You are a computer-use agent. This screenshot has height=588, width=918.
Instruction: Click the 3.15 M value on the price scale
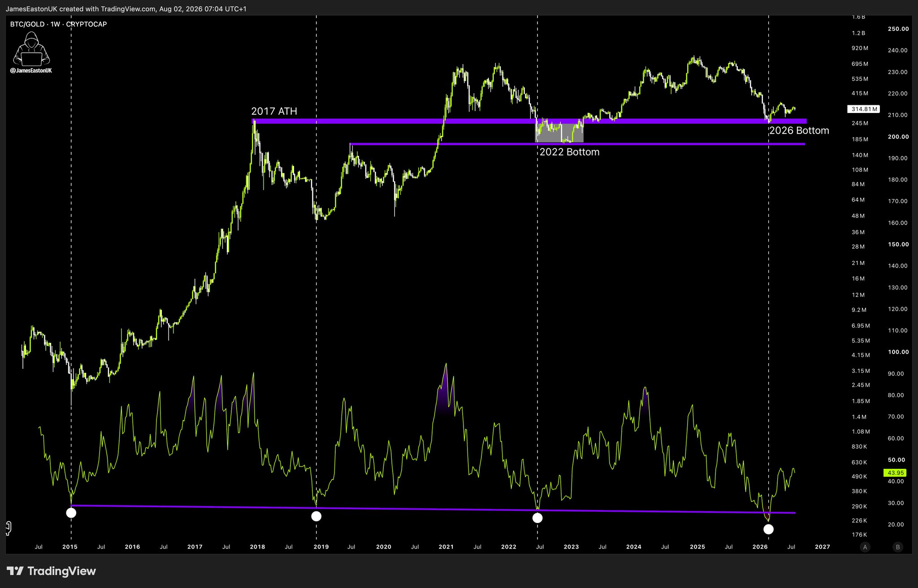pos(861,371)
